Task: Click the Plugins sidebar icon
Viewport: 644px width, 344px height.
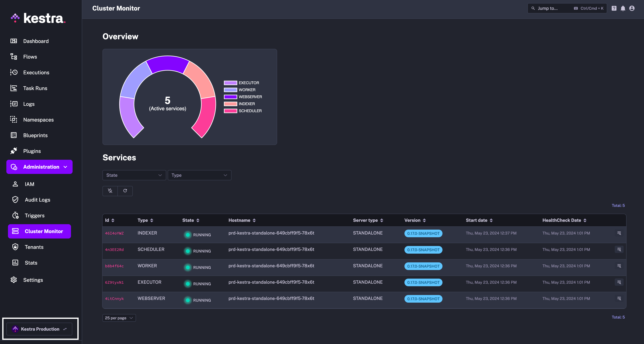Action: tap(14, 151)
